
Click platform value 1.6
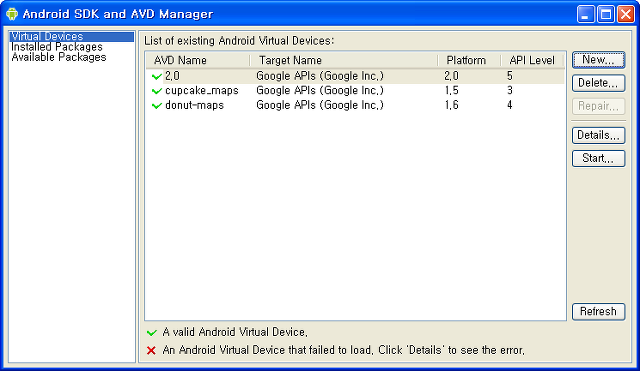452,105
